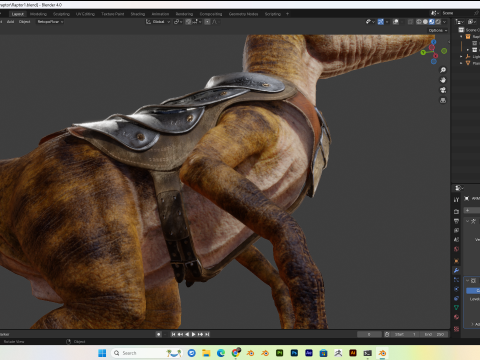The width and height of the screenshot is (480, 360).
Task: Open the Object menu in viewport header
Action: coord(24,22)
